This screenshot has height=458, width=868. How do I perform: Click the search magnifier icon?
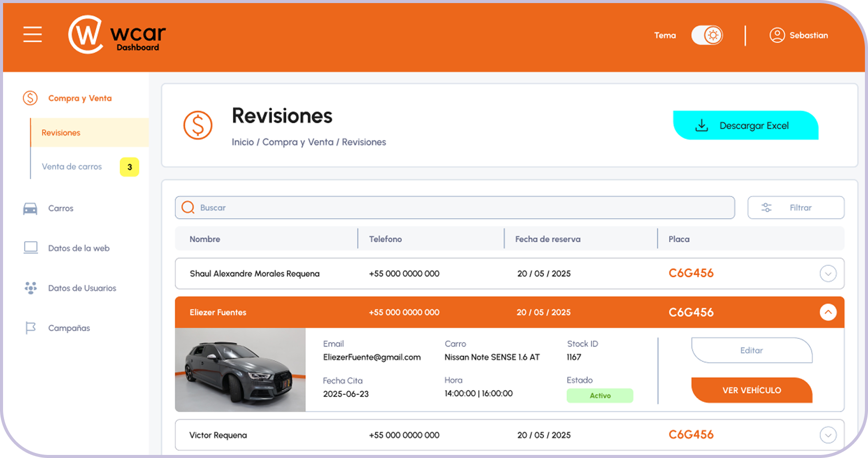coord(188,208)
